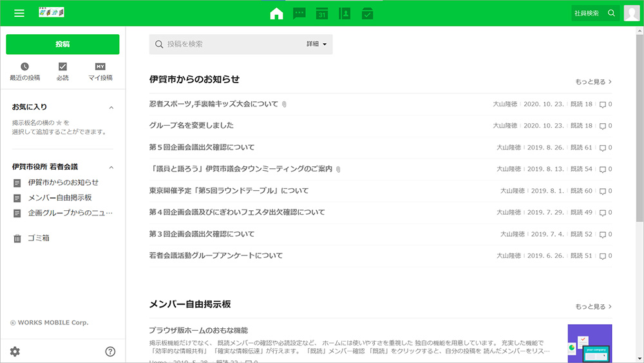This screenshot has width=644, height=363.
Task: Click the settings gear icon
Action: pos(15,351)
